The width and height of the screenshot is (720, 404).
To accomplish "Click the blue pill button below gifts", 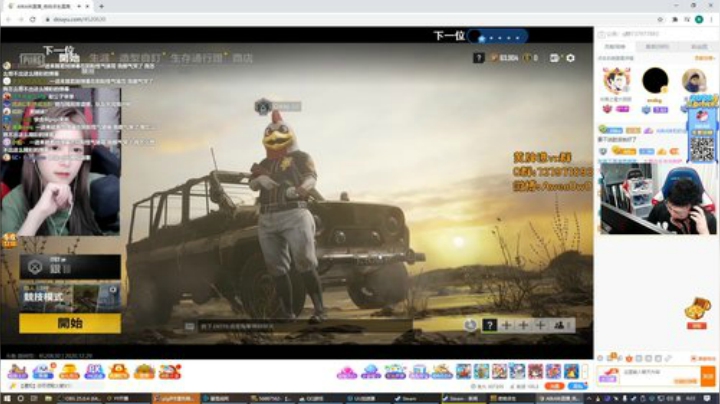I will 578,386.
